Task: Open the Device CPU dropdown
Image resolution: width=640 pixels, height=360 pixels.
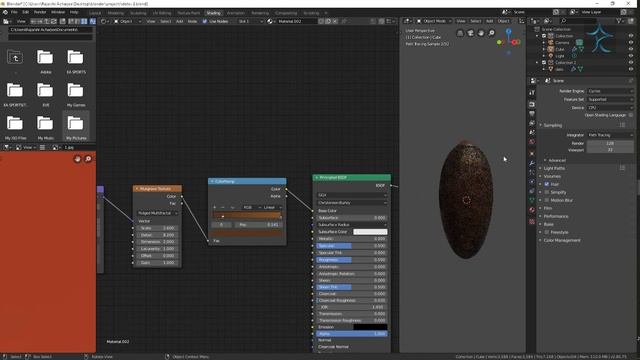Action: coord(610,108)
